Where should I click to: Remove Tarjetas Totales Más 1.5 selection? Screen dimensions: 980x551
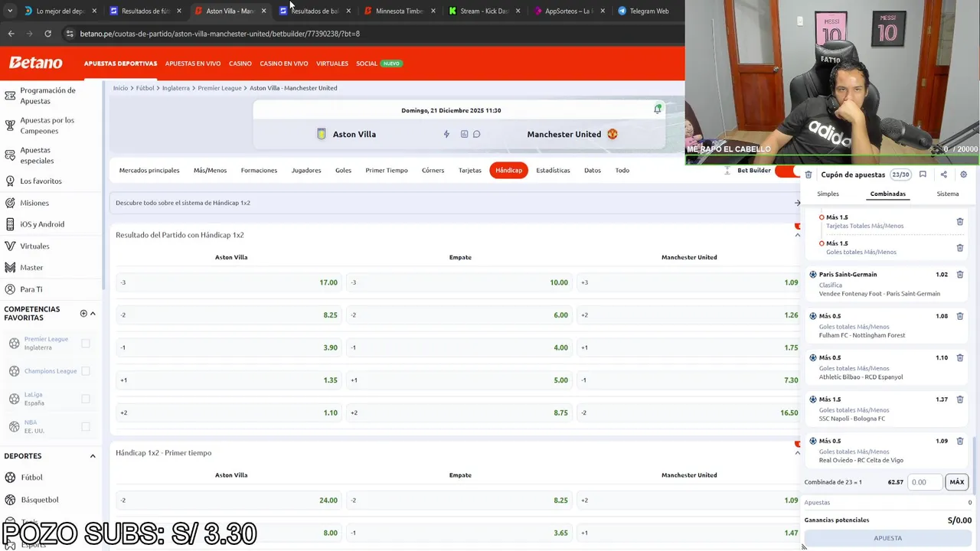point(959,221)
